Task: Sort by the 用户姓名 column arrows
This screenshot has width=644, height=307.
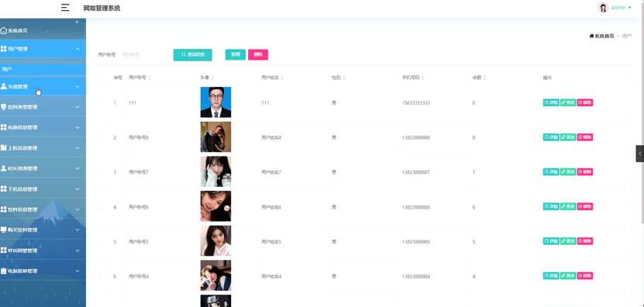Action: coord(282,78)
